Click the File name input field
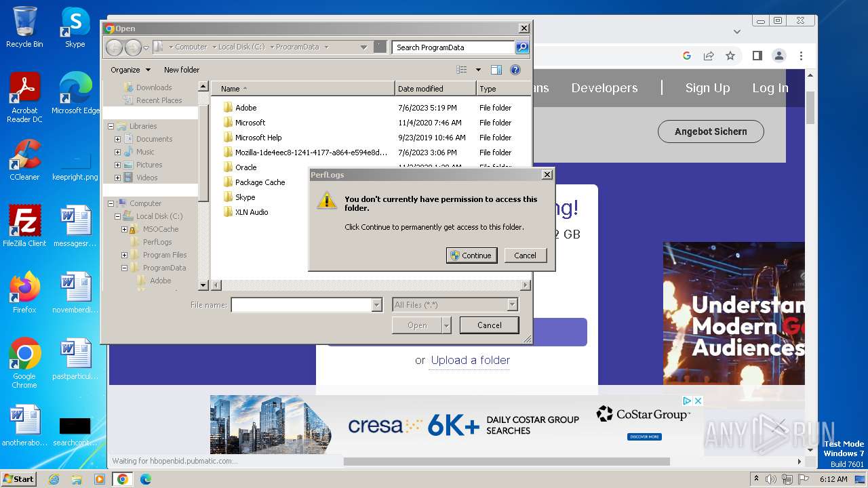The image size is (868, 488). [302, 305]
